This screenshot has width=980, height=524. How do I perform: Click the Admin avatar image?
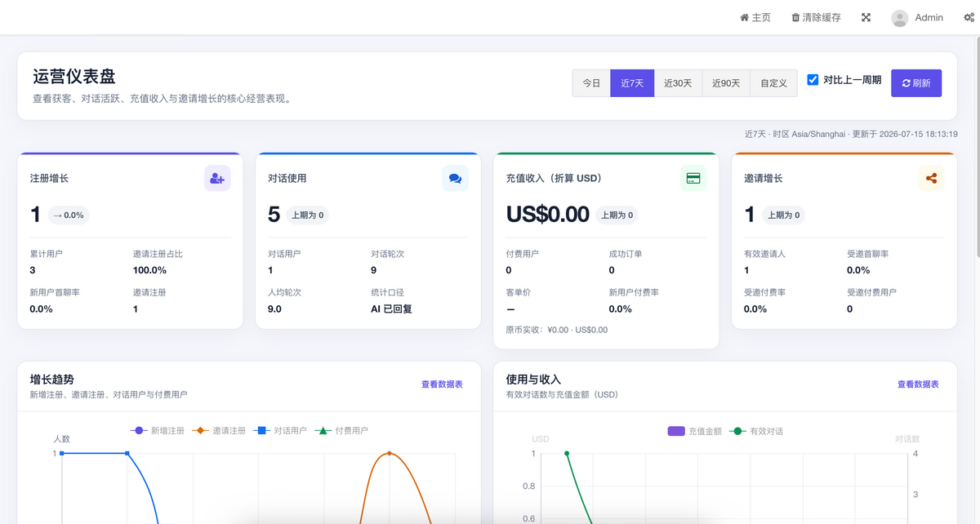coord(900,18)
